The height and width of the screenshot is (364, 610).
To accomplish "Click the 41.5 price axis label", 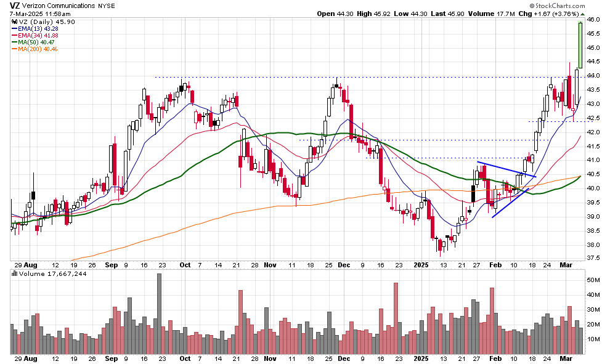I will pyautogui.click(x=593, y=146).
